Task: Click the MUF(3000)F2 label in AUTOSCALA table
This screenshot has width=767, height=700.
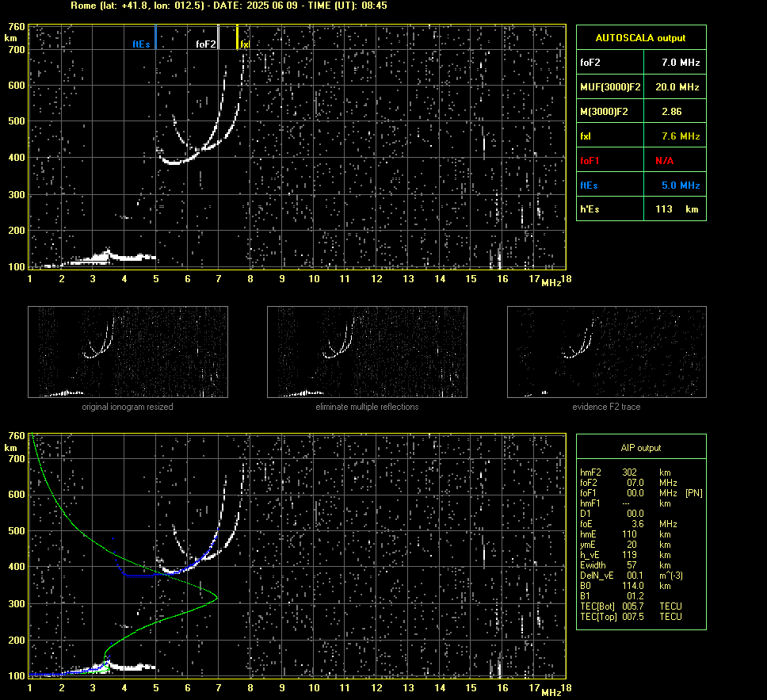Action: pos(610,87)
